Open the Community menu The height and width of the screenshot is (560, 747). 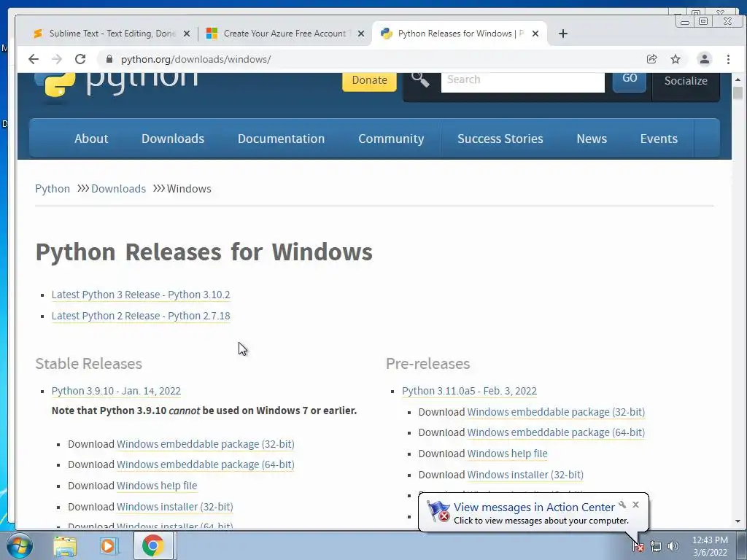tap(391, 139)
